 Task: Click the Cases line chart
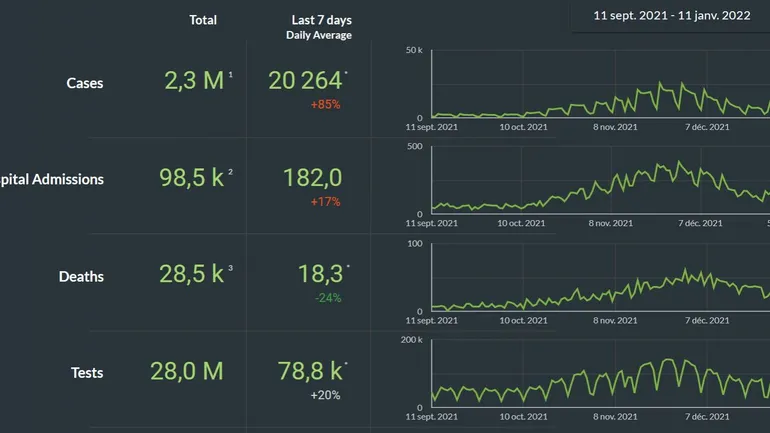point(600,95)
